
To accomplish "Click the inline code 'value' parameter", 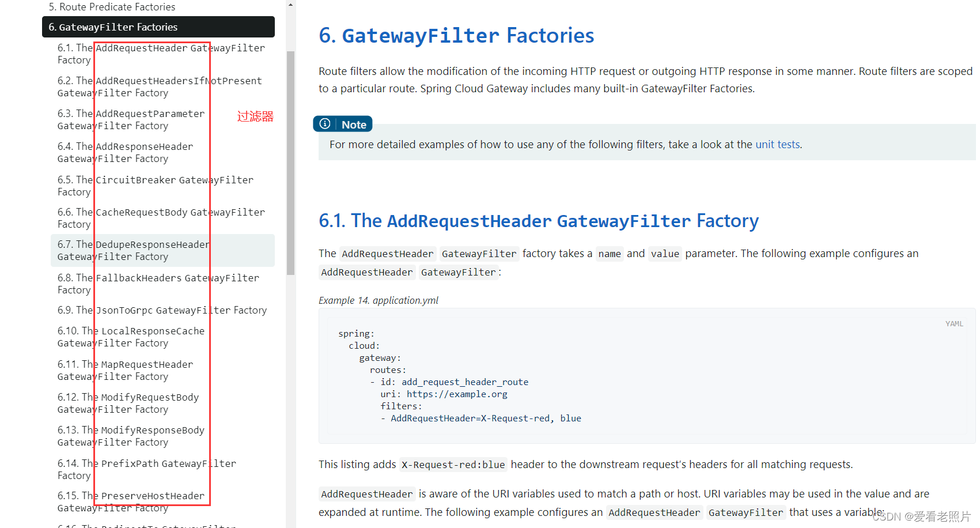I will click(x=665, y=254).
